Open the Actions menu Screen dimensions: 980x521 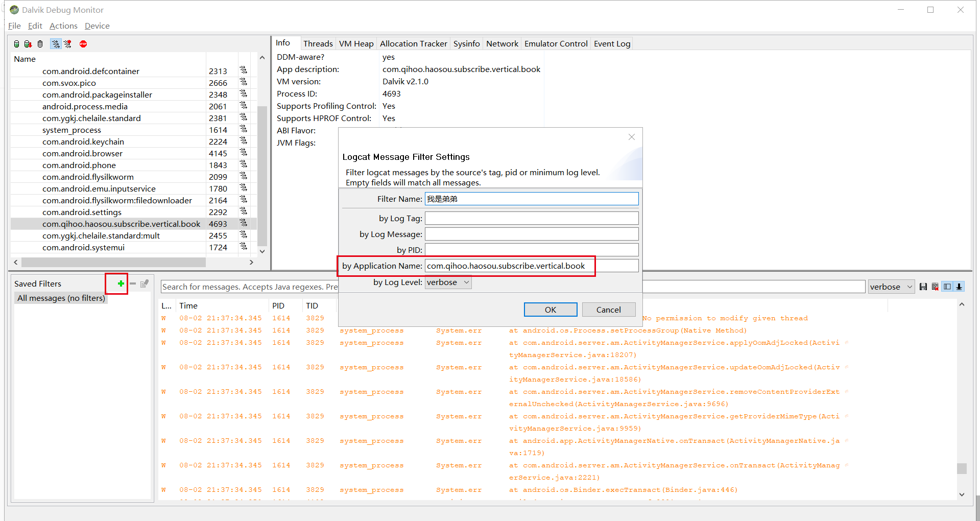[x=63, y=26]
